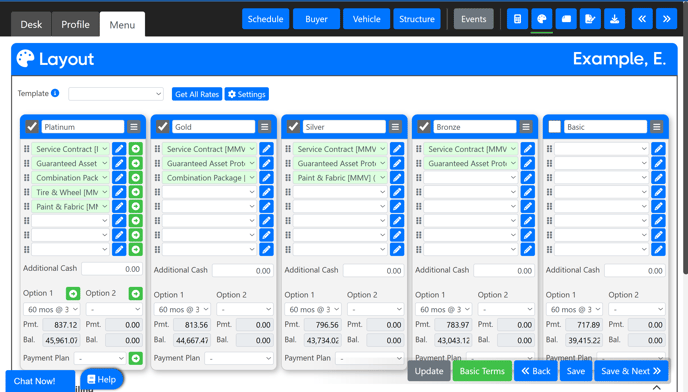
Task: Click the Bronze Additional Cash field
Action: coord(505,270)
